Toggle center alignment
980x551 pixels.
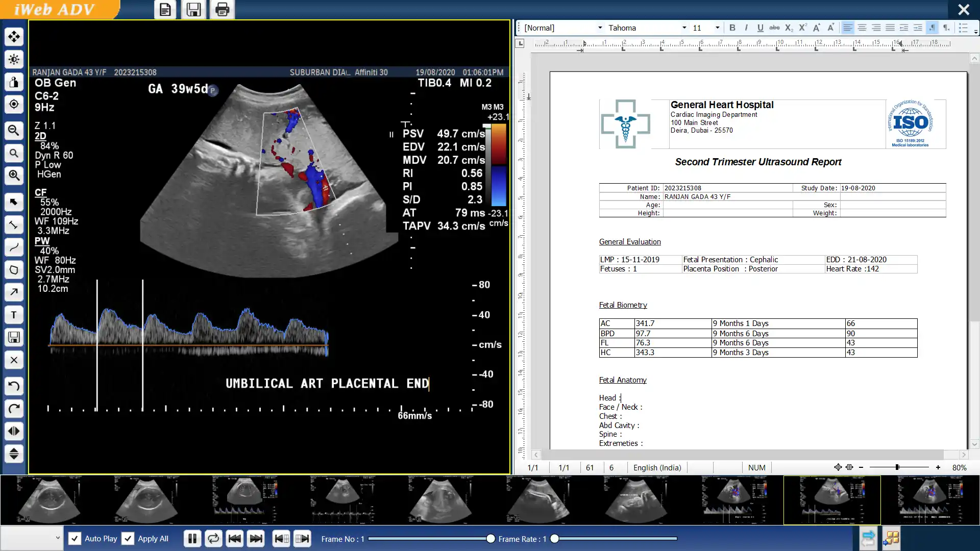pyautogui.click(x=862, y=28)
